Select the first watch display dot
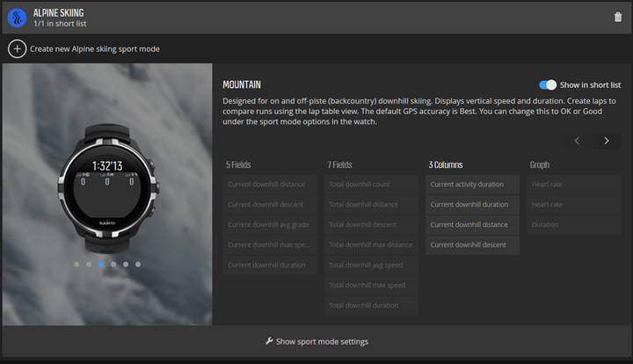Viewport: 633px width, 364px height. 76,265
